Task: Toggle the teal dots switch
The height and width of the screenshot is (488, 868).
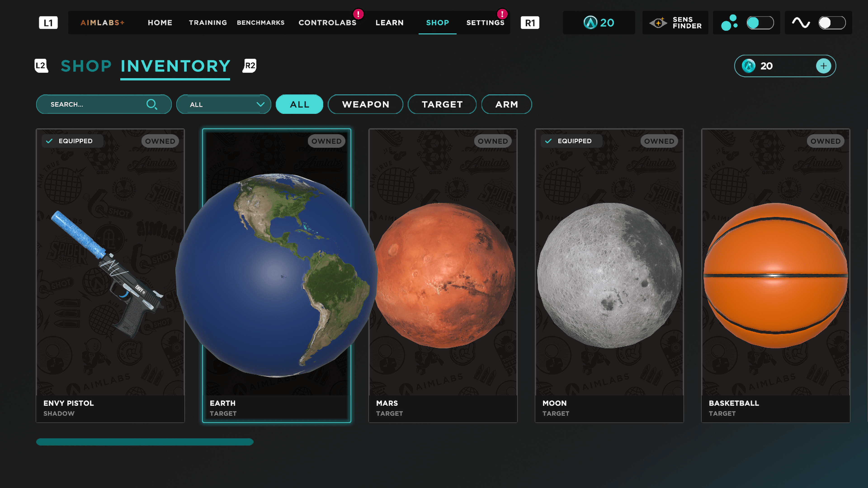Action: tap(760, 23)
